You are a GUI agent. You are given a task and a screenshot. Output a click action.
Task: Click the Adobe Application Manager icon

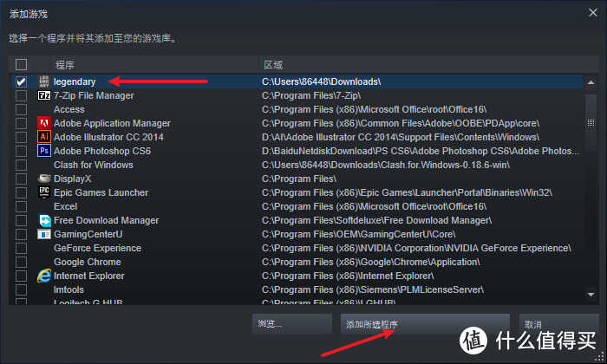[44, 123]
